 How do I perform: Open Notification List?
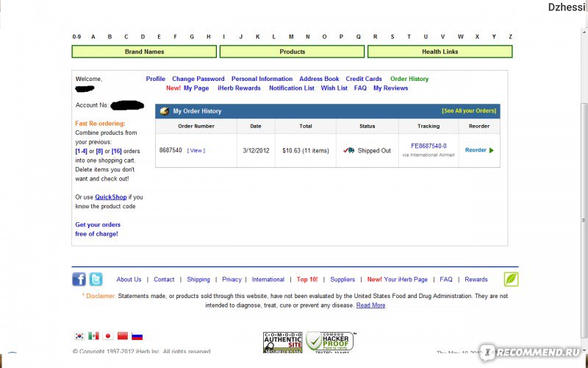tap(292, 88)
